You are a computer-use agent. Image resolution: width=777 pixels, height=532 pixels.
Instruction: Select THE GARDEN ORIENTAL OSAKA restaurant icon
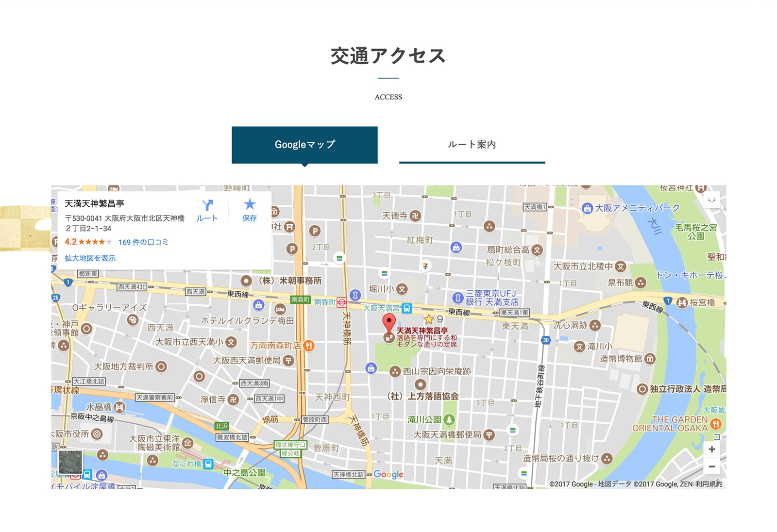tap(715, 424)
